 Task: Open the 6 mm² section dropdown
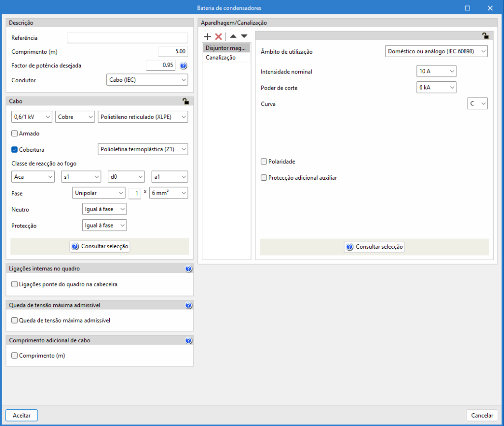[169, 193]
